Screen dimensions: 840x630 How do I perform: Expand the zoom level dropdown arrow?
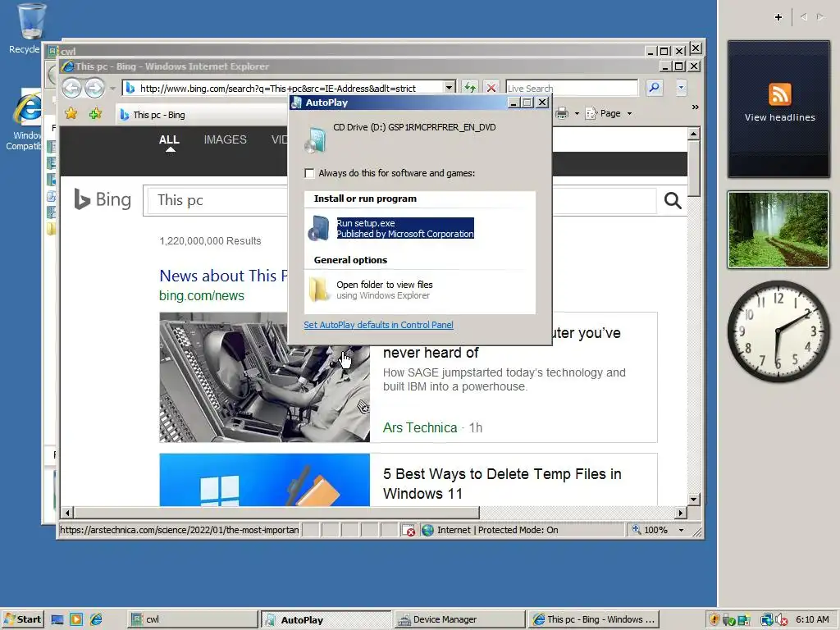click(x=681, y=530)
